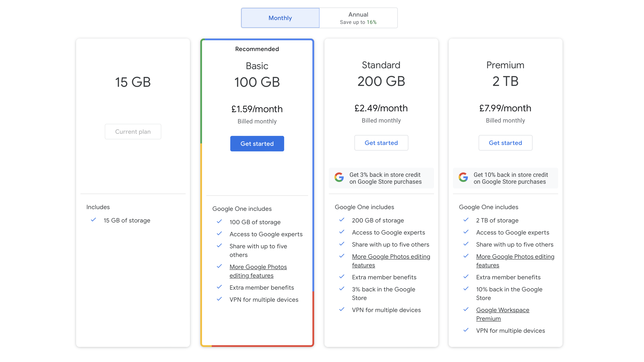
Task: Click Get started on Basic 100 GB plan
Action: click(x=257, y=143)
